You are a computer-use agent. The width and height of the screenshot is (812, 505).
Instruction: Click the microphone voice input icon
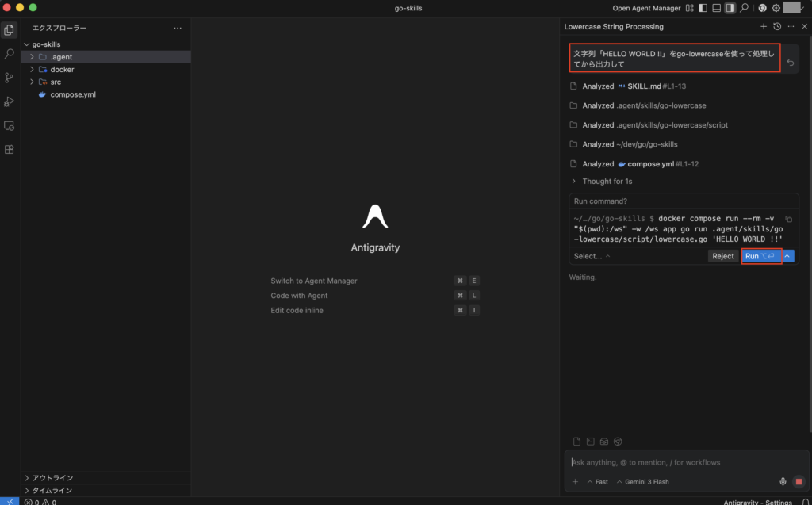(x=783, y=481)
